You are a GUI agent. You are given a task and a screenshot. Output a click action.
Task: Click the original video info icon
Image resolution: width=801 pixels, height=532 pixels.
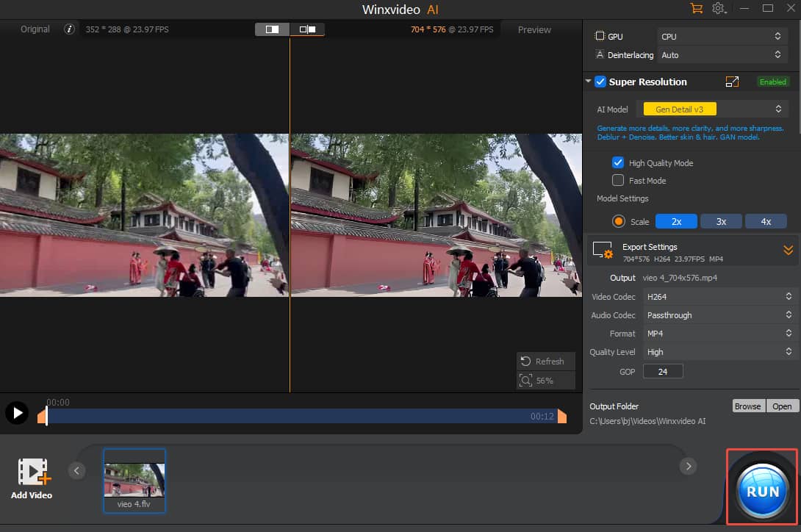tap(69, 30)
